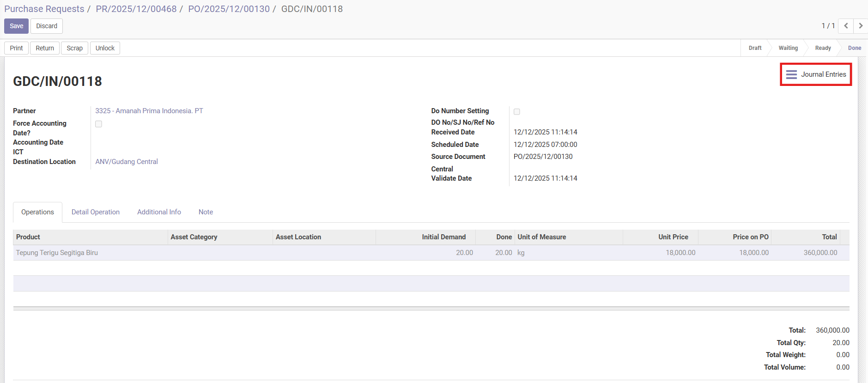Click the Return button
This screenshot has width=868, height=383.
45,48
